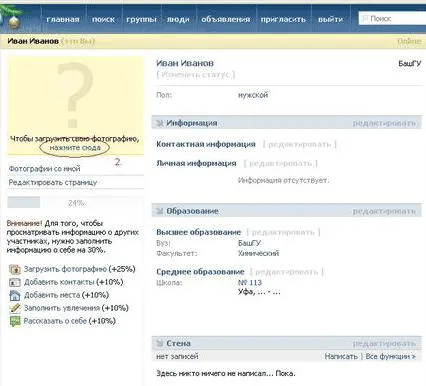
Task: Click the add contacts card icon
Action: [15, 283]
